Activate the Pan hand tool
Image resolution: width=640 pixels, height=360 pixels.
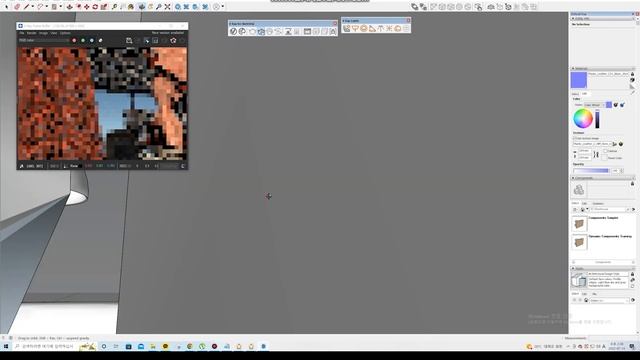(x=150, y=7)
